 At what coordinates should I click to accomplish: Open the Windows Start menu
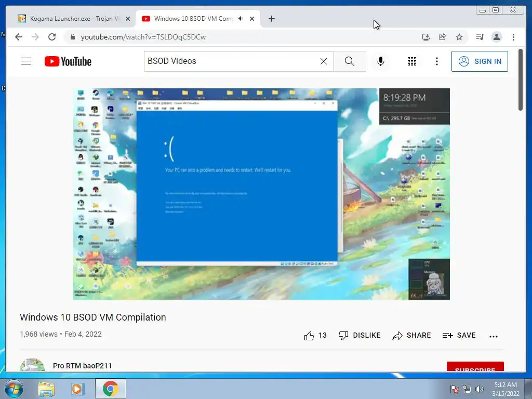14,389
